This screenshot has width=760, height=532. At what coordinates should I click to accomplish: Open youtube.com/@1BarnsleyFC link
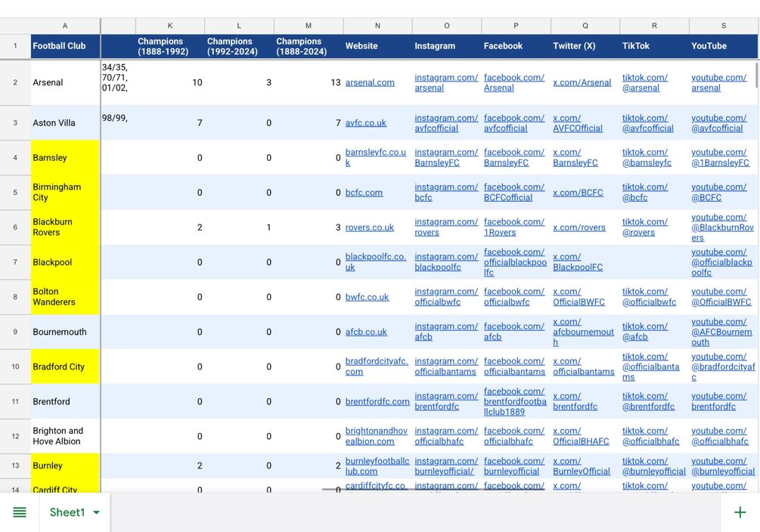[720, 157]
